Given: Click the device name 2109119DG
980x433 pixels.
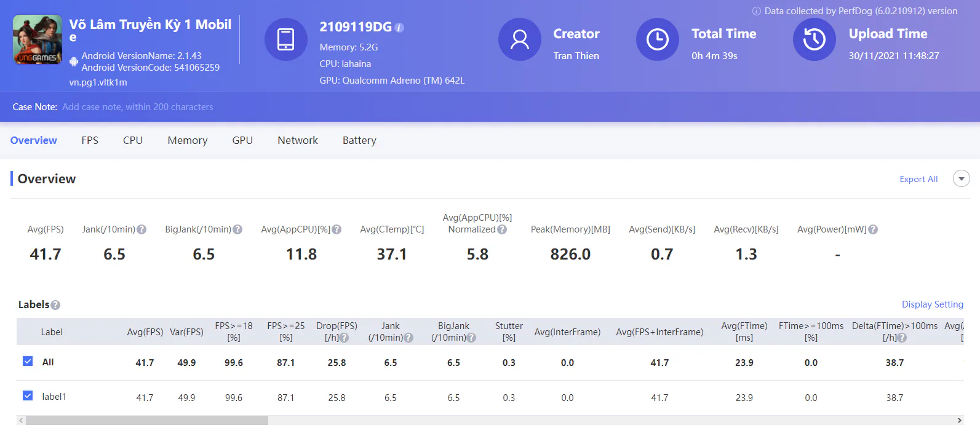Looking at the screenshot, I should click(x=356, y=27).
